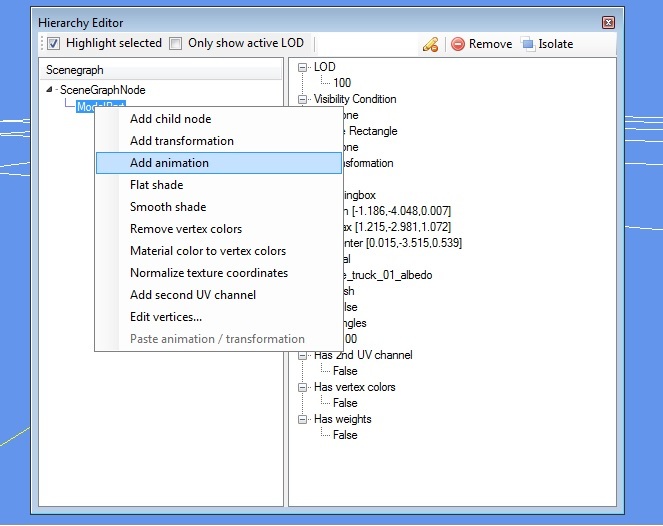Collapse the Has 2nd UV channel node
Screen dimensions: 663x526
pyautogui.click(x=302, y=356)
